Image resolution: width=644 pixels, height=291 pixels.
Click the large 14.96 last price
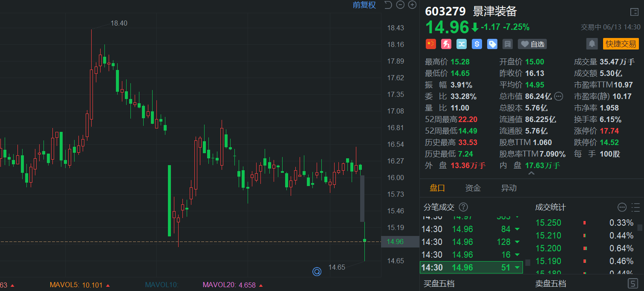(447, 27)
